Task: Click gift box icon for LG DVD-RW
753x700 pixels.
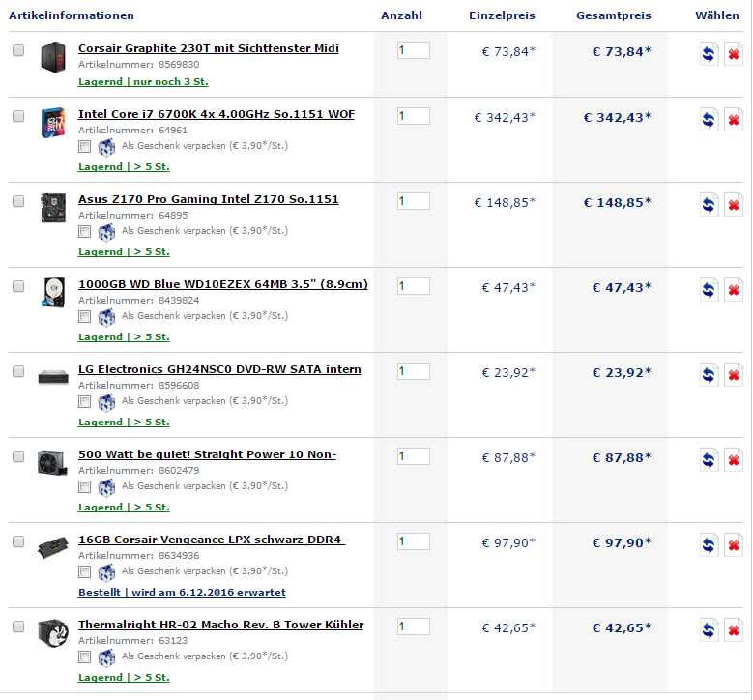Action: pyautogui.click(x=106, y=402)
